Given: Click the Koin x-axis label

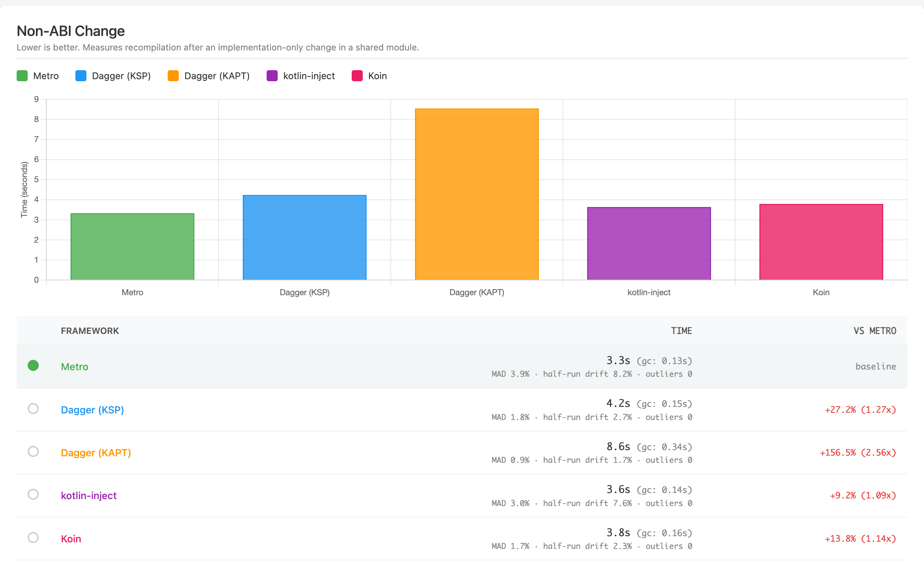Looking at the screenshot, I should click(x=821, y=292).
